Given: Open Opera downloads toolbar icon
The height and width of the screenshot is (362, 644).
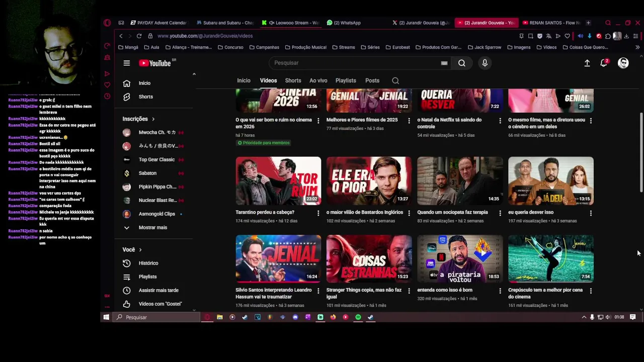Looking at the screenshot, I should coord(626,36).
